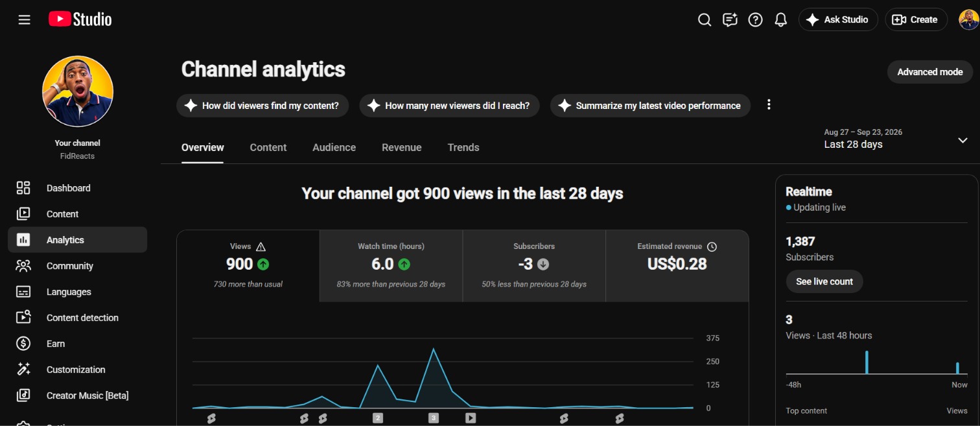The image size is (980, 426).
Task: Select the Subscribers metric card
Action: [x=534, y=266]
